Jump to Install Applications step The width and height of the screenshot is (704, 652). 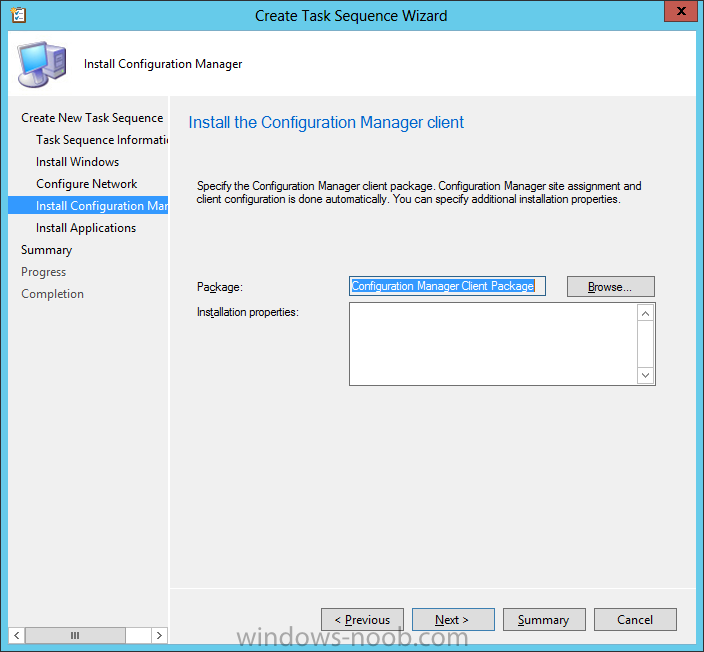[x=86, y=228]
